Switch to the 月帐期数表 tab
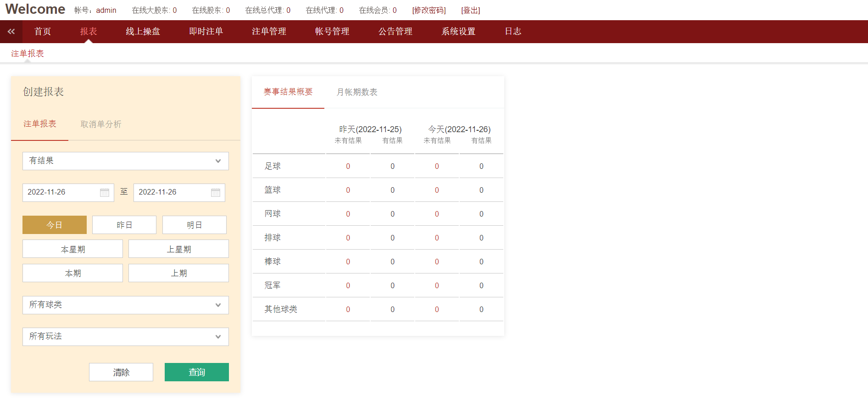Viewport: 868px width, 407px height. 356,92
